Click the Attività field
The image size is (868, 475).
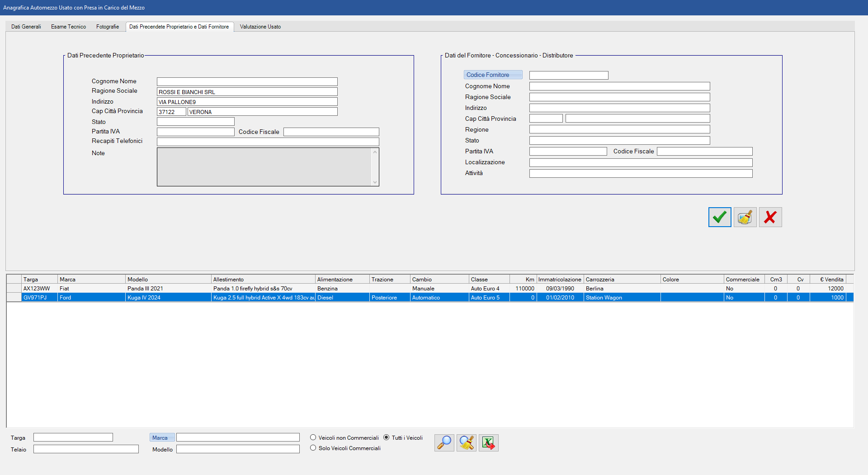641,173
